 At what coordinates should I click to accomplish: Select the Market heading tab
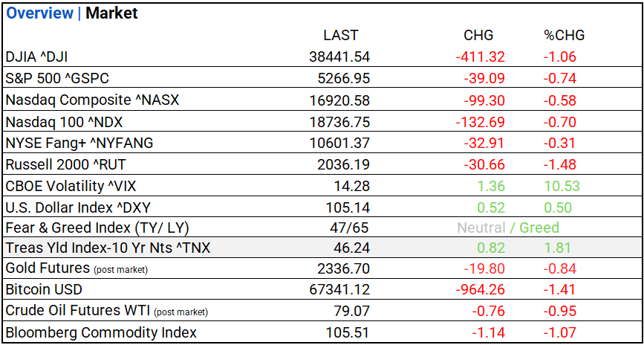(111, 13)
